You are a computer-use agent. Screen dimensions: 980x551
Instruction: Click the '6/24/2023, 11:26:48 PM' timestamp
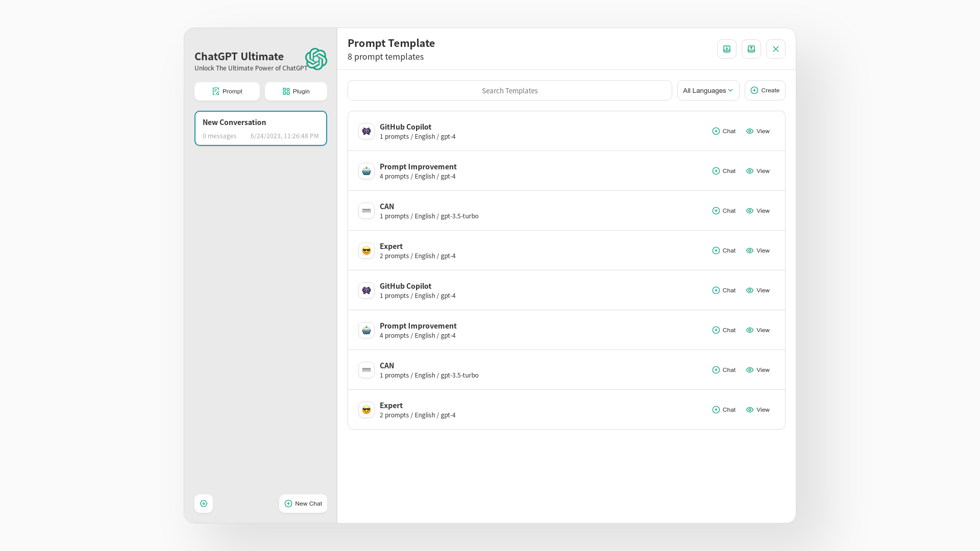(284, 136)
